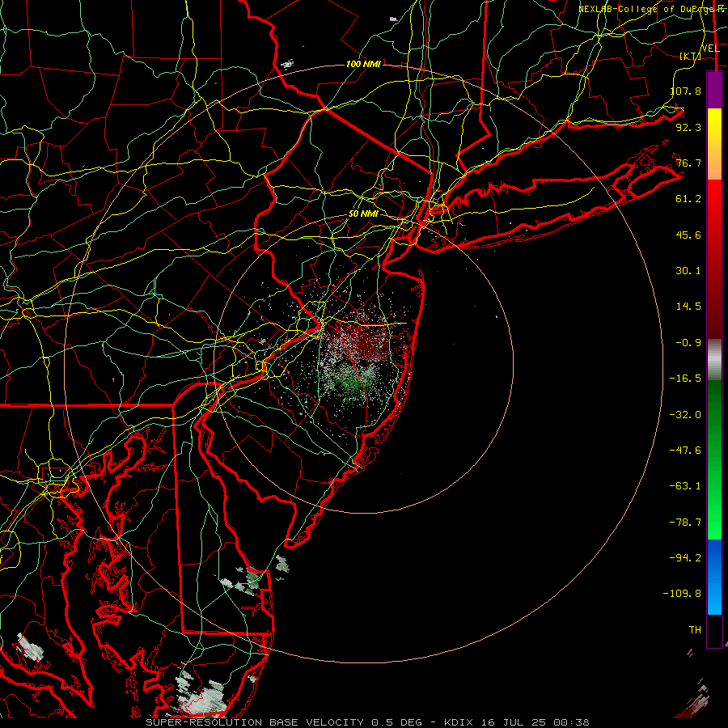The image size is (728, 728).
Task: Click the yellow-orange segment of color bar
Action: coord(714,144)
